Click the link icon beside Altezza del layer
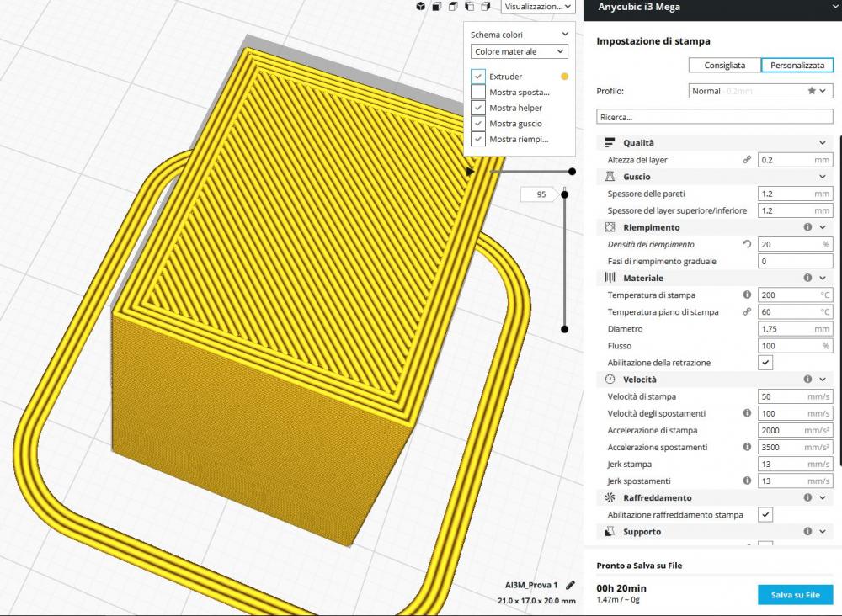The width and height of the screenshot is (842, 616). (x=747, y=160)
